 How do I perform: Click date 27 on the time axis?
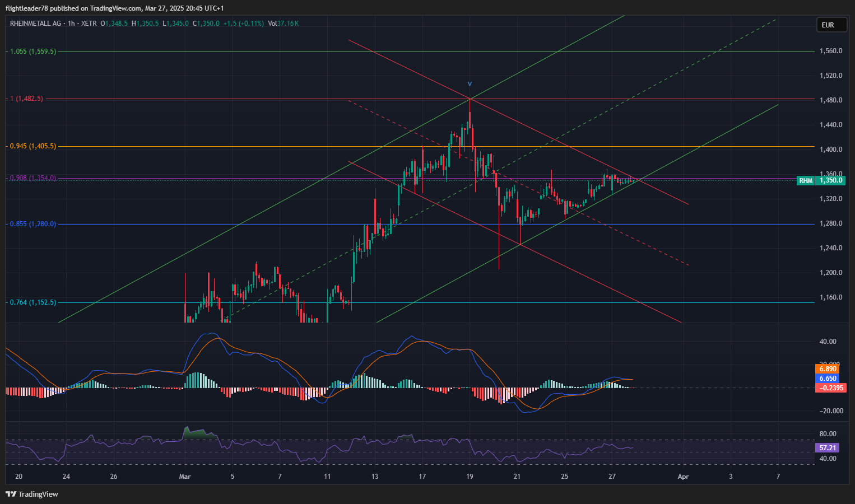tap(612, 477)
